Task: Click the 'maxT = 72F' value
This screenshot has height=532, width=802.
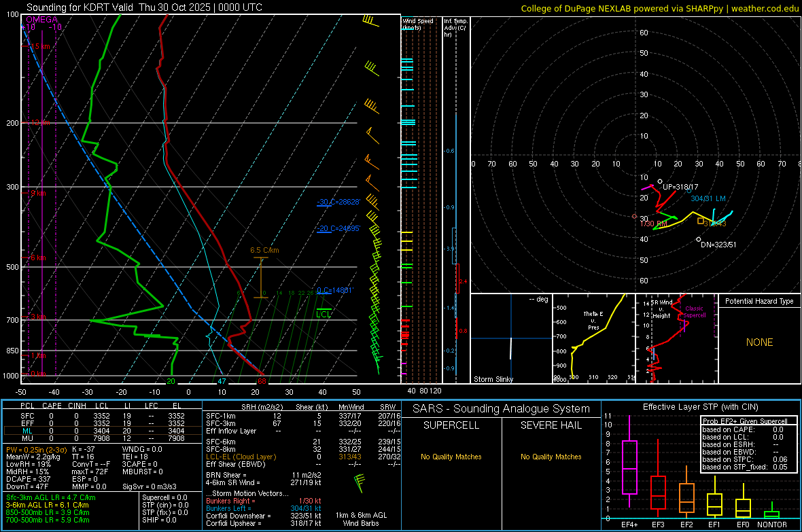Action: [90, 472]
